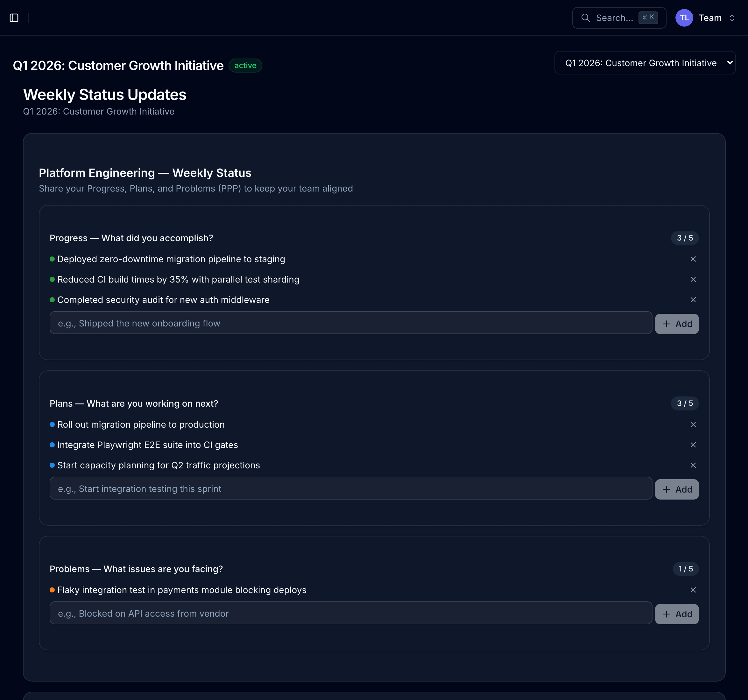The height and width of the screenshot is (700, 748).
Task: Click Add button in Progress section
Action: (x=676, y=324)
